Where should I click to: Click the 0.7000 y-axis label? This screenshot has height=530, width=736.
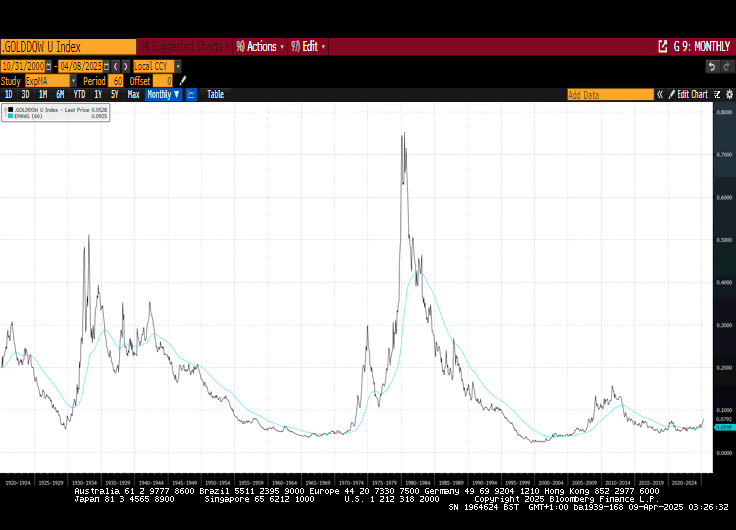724,155
